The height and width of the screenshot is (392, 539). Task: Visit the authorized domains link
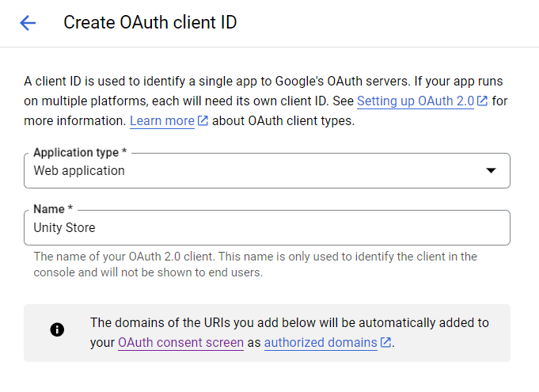(321, 343)
